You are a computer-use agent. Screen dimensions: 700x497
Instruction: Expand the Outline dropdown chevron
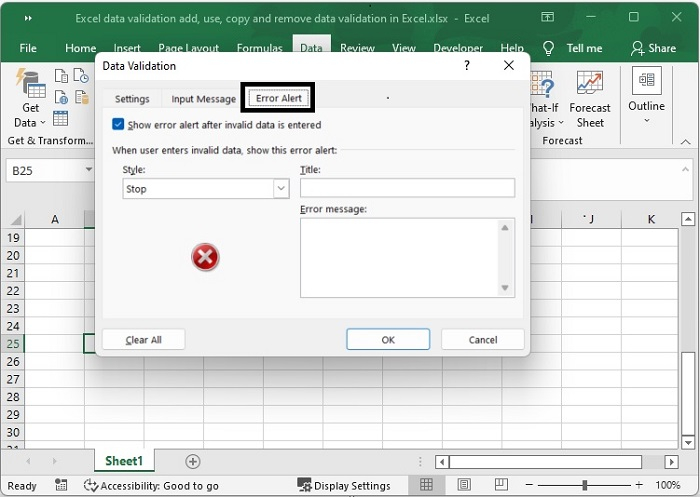tap(646, 120)
